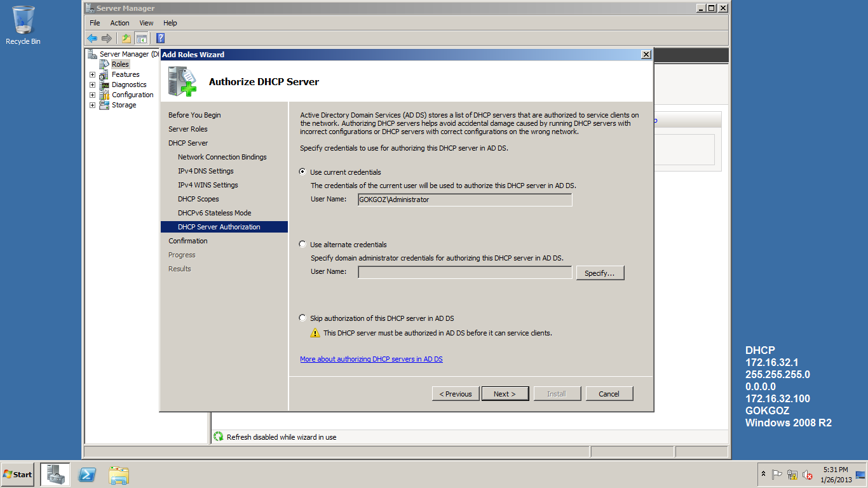The width and height of the screenshot is (868, 488).
Task: Click the Back navigation arrow in Server Manager
Action: (92, 38)
